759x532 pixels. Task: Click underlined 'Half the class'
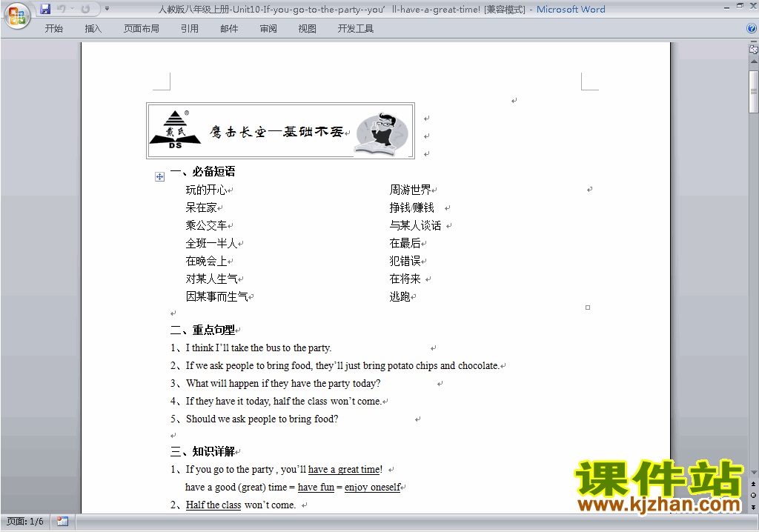pyautogui.click(x=213, y=505)
